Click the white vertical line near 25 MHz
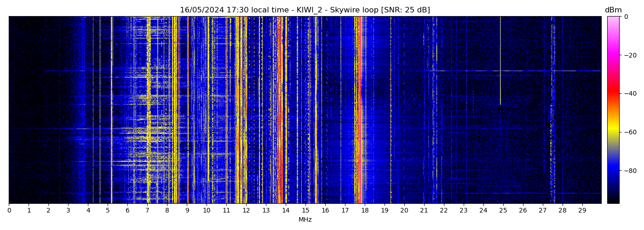The width and height of the screenshot is (644, 230). [500, 60]
